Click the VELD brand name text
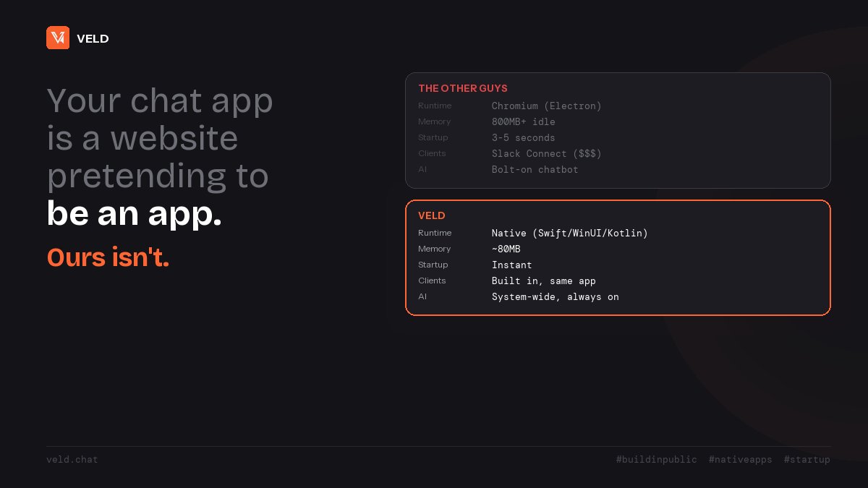The image size is (868, 488). 93,38
